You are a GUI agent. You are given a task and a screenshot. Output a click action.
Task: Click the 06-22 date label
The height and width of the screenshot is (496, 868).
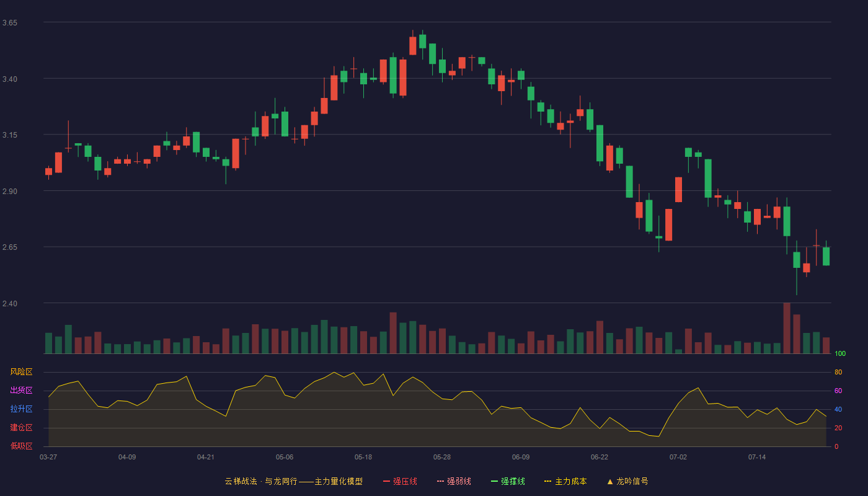(600, 457)
